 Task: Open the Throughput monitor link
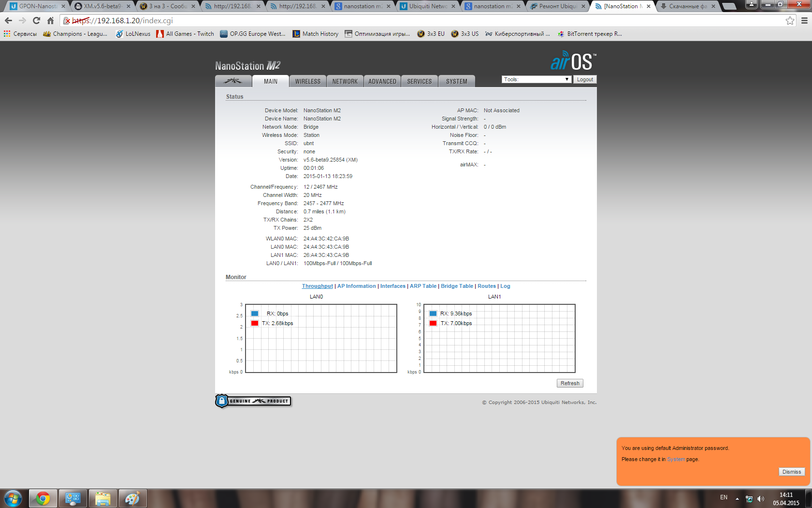(x=318, y=286)
